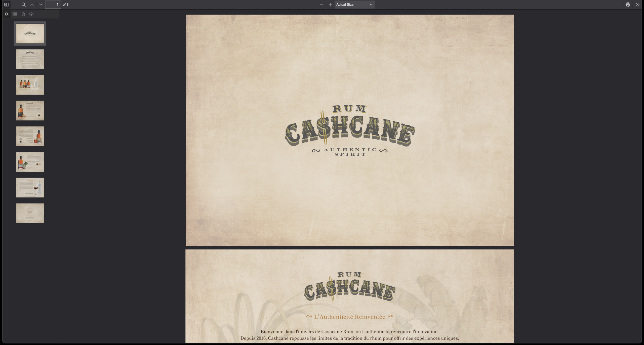Select page 2 thumbnail
This screenshot has height=345, width=644.
coord(30,59)
